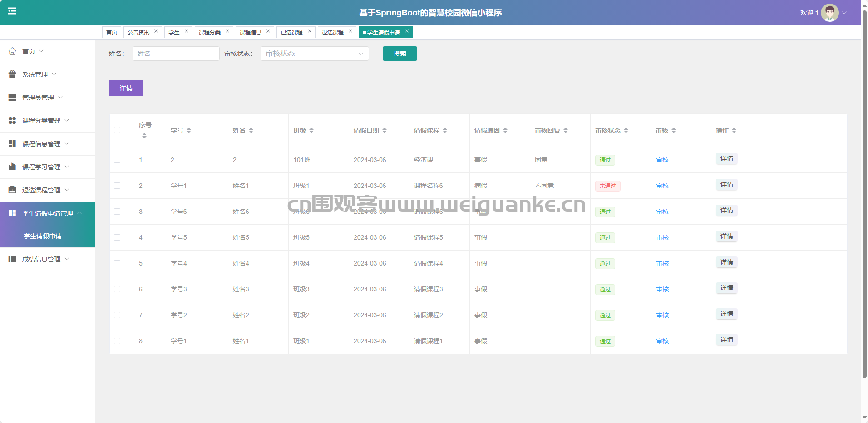The width and height of the screenshot is (868, 423).
Task: Click the green 搜索 button
Action: pyautogui.click(x=399, y=54)
